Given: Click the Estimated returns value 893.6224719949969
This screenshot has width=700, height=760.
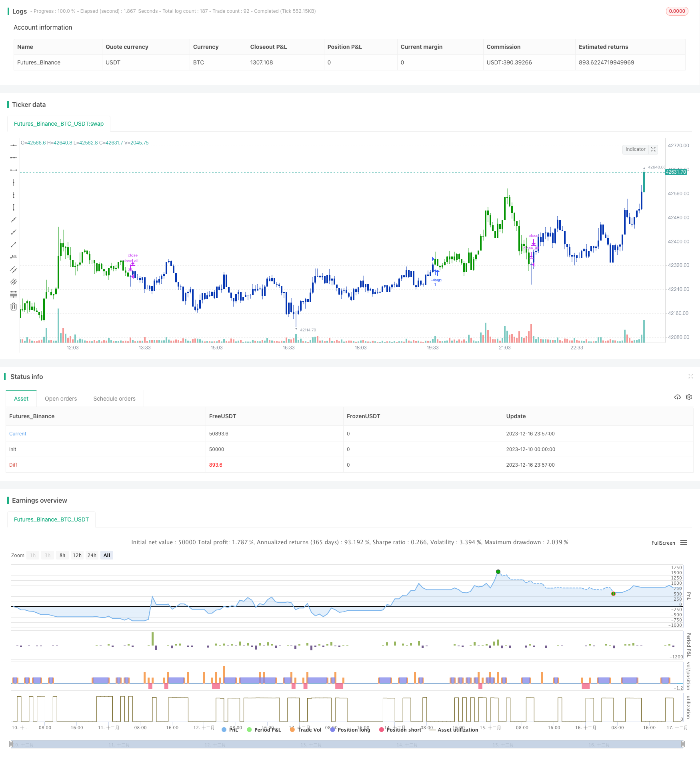Looking at the screenshot, I should point(606,62).
